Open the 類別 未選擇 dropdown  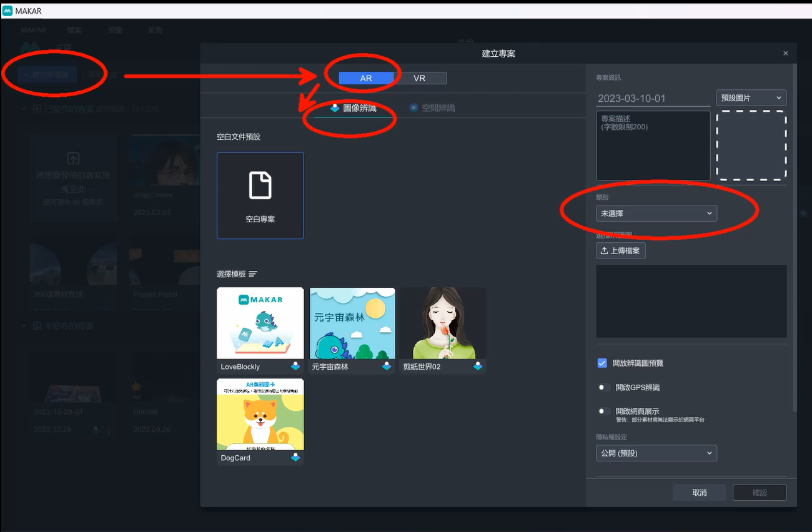[x=656, y=214]
